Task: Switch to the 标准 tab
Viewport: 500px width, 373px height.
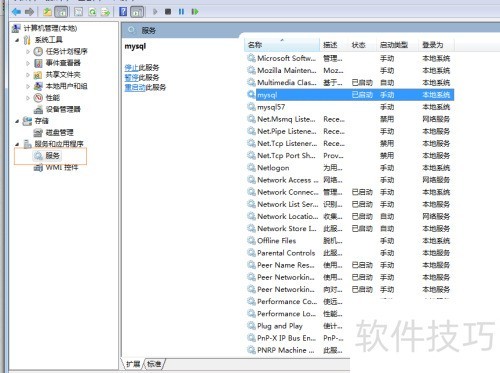Action: [154, 364]
